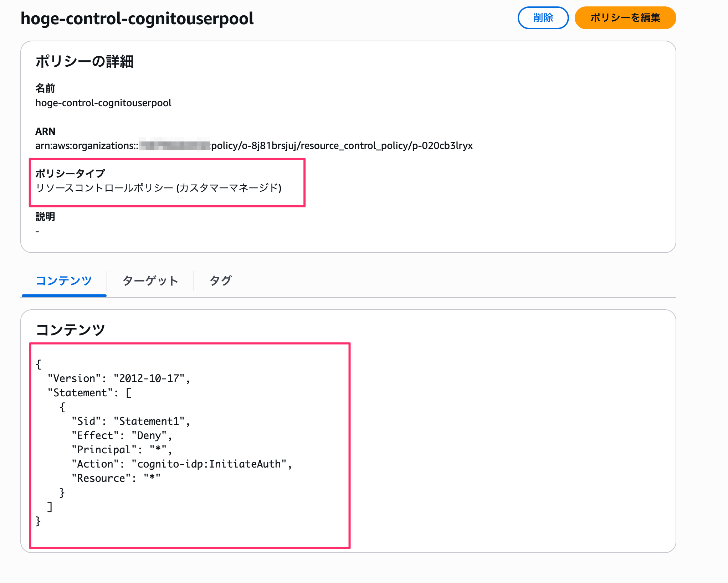Click the "Sid": "Statement1" line
This screenshot has height=583, width=728.
click(x=130, y=421)
